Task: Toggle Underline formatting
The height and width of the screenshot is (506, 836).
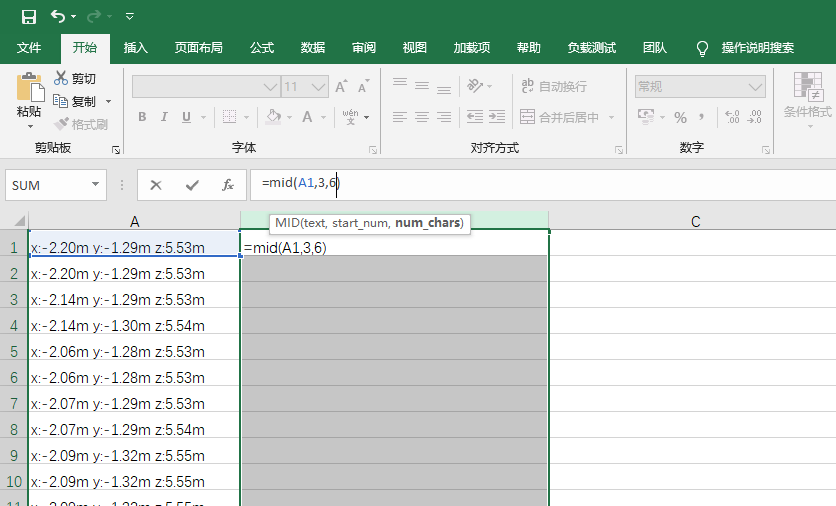Action: (186, 117)
